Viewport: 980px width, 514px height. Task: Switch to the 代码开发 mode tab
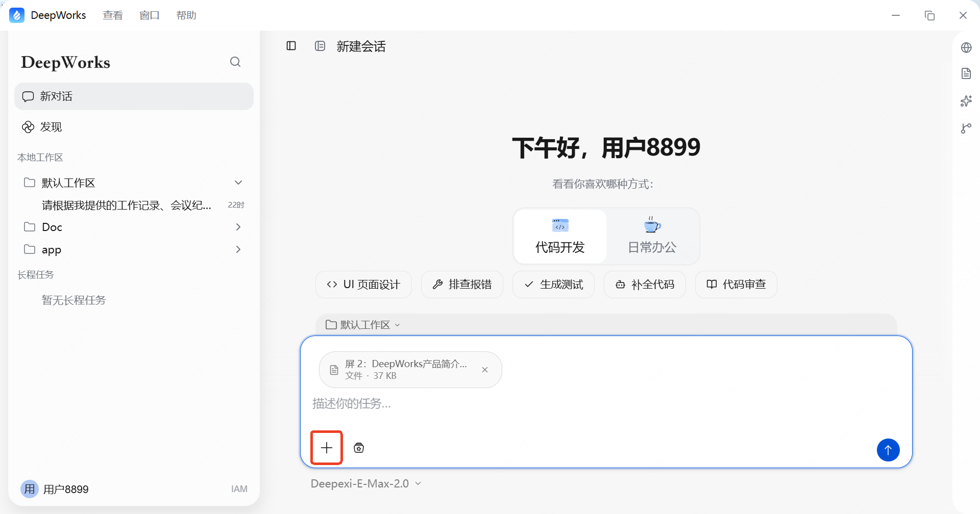[560, 236]
